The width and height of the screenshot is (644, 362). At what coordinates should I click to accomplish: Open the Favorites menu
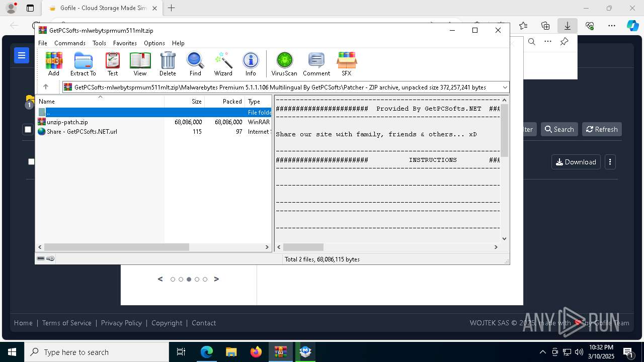[x=125, y=43]
